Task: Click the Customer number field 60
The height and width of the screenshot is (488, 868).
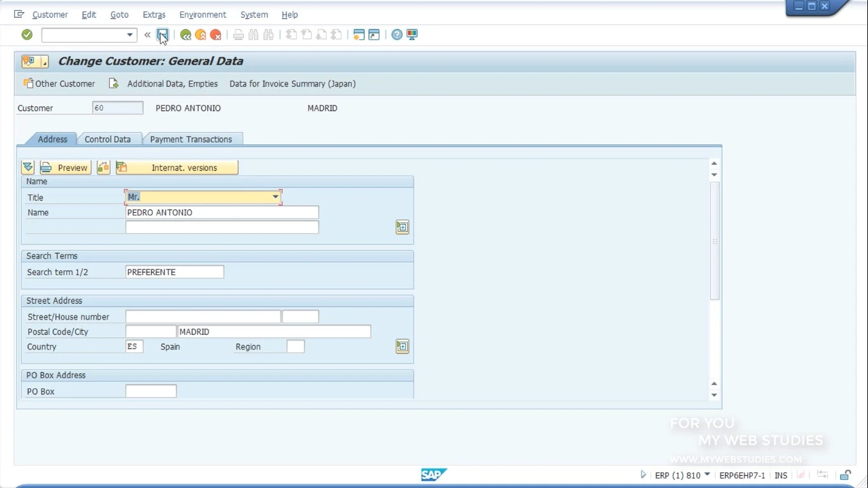Action: (x=118, y=108)
